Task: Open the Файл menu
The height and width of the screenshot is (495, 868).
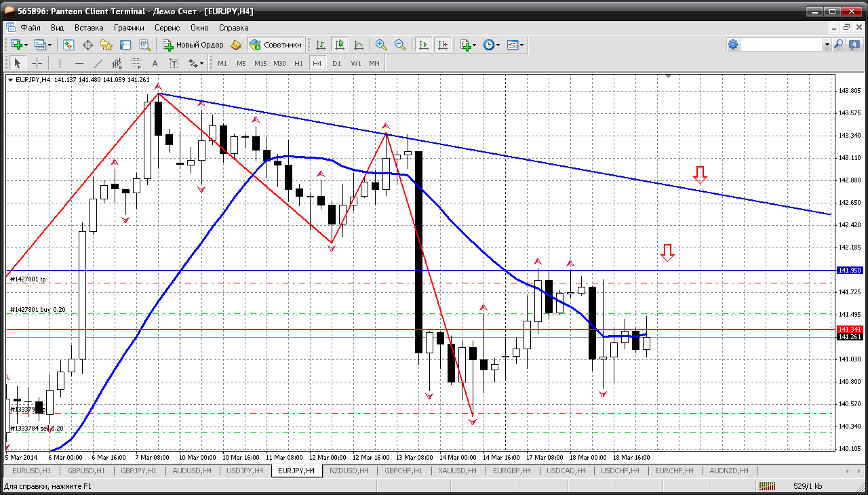Action: pos(31,28)
